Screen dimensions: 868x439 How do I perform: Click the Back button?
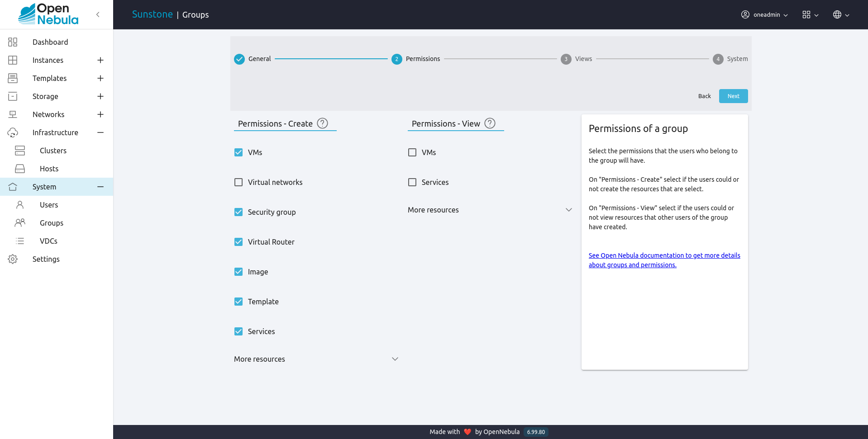coord(704,96)
